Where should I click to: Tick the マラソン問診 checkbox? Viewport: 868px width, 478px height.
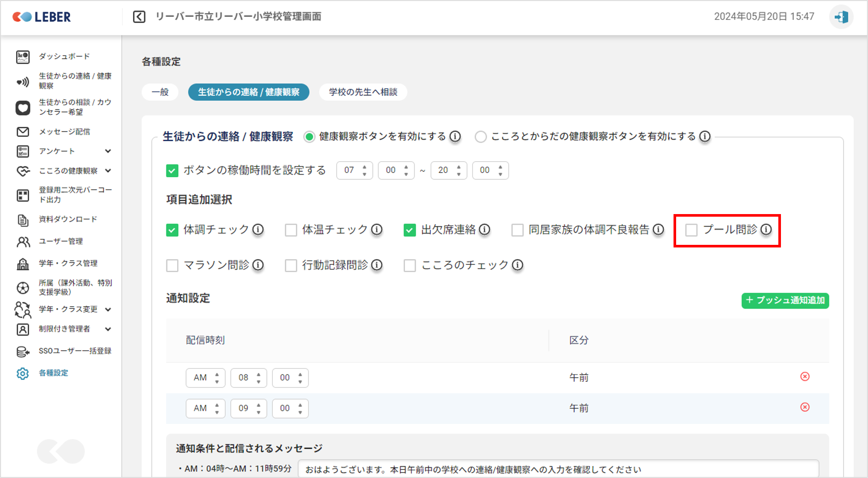[172, 265]
